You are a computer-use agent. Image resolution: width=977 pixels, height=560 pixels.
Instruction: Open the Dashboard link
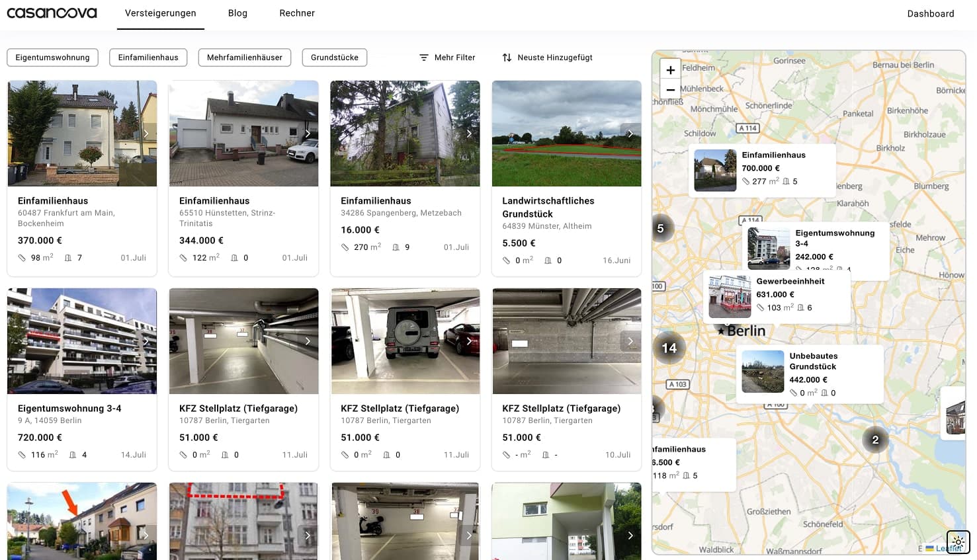pos(931,14)
